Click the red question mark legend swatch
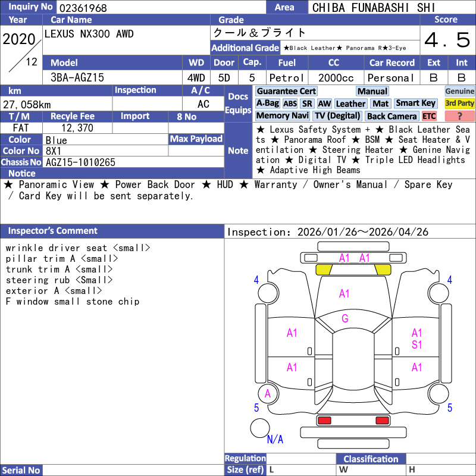The width and height of the screenshot is (476, 476). 459,116
